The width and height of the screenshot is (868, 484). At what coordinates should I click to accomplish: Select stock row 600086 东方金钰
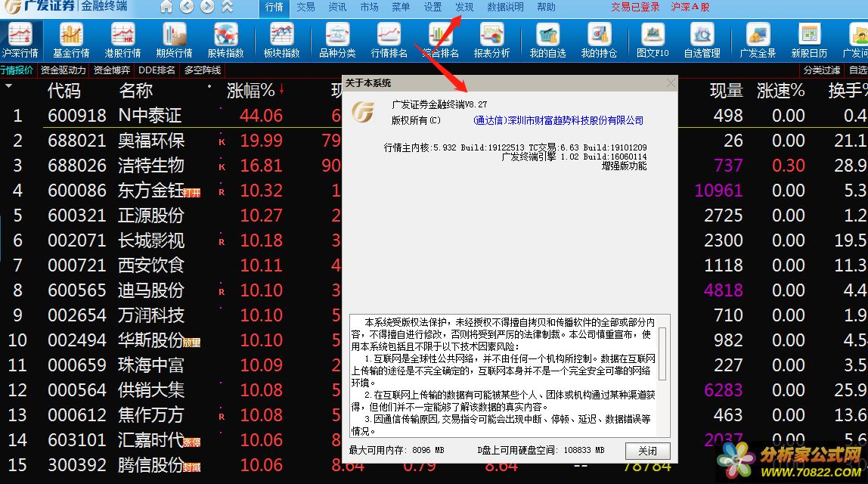(171, 190)
